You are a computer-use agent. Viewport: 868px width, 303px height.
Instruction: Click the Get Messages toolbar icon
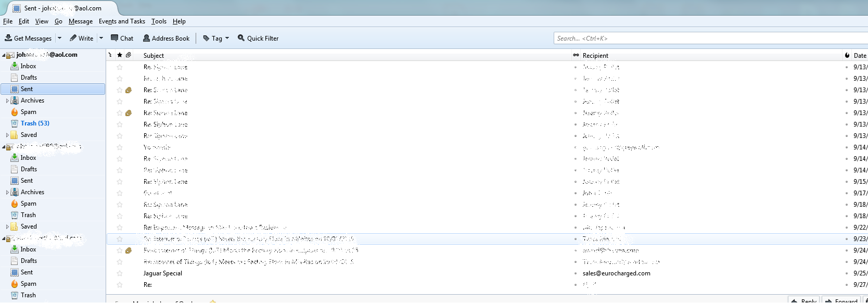[x=8, y=38]
